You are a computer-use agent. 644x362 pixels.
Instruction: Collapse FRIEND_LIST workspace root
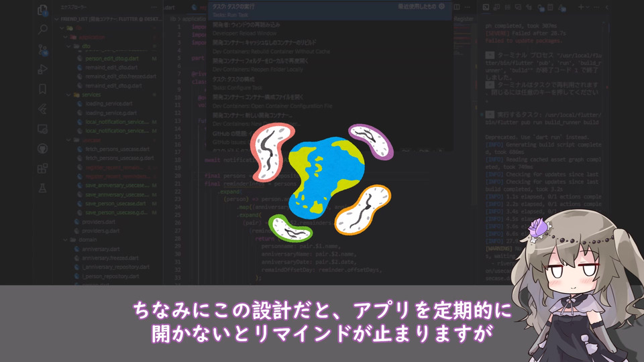pos(57,19)
